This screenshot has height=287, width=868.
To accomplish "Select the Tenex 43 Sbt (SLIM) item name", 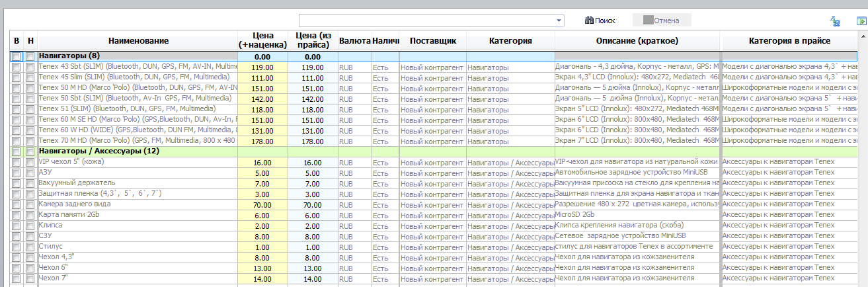I will (x=138, y=67).
